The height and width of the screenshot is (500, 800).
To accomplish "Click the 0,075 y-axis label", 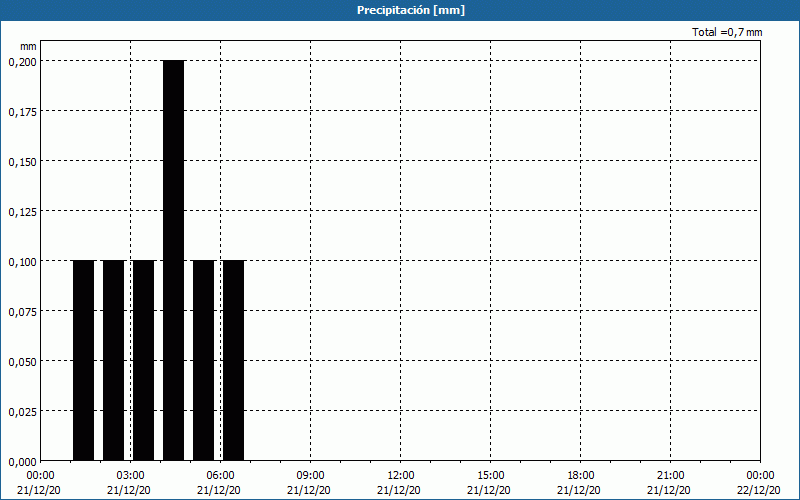I will [22, 312].
